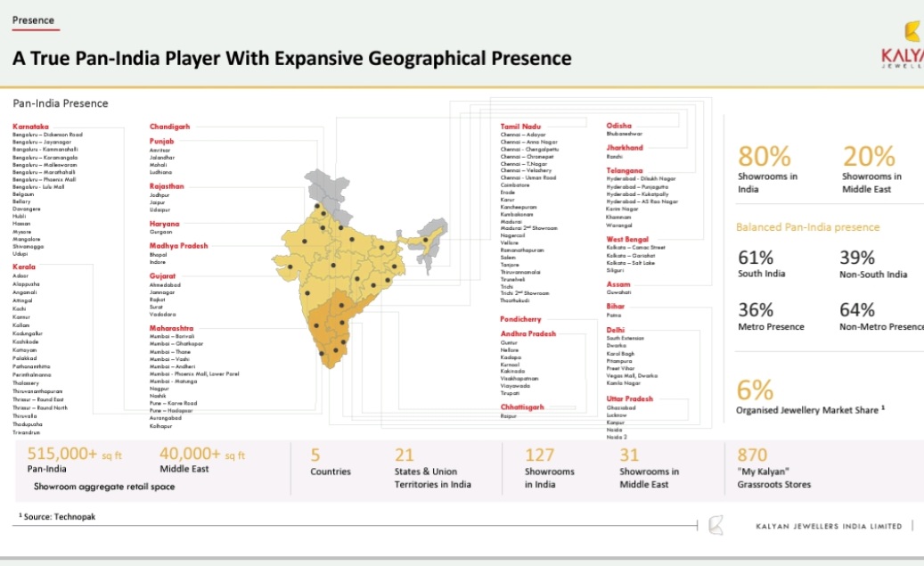Select the 'Delhi' heading
The image size is (924, 566).
tap(615, 330)
